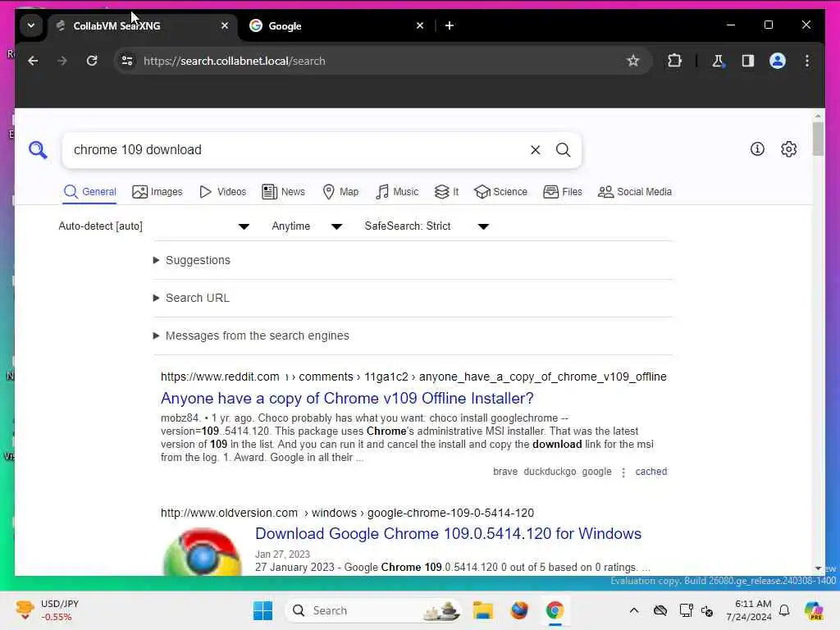
Task: Open the oldversion.com result URL
Action: [x=347, y=513]
